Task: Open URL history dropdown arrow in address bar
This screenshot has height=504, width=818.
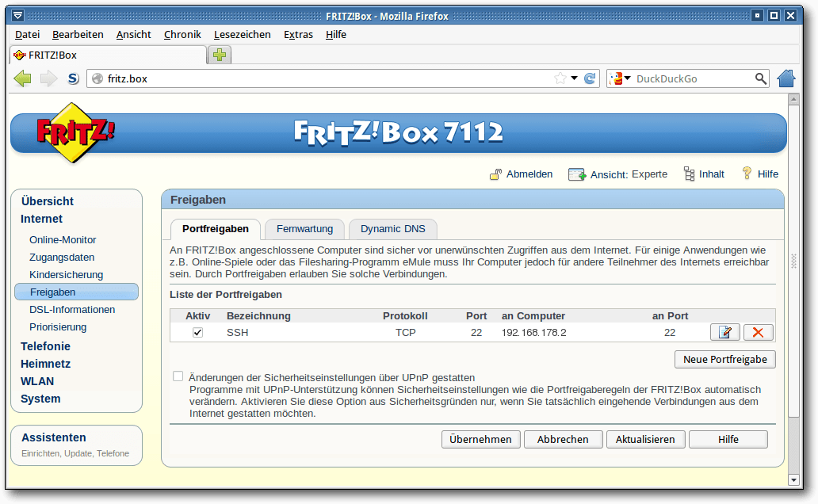Action: (575, 78)
